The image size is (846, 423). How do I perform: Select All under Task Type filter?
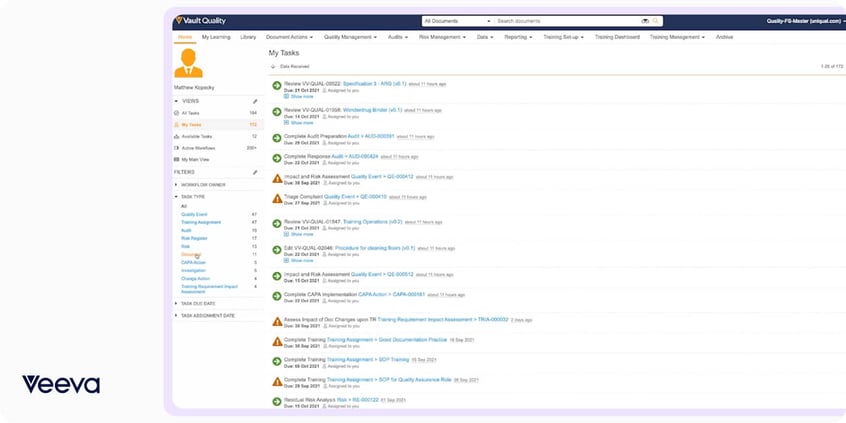[x=184, y=206]
